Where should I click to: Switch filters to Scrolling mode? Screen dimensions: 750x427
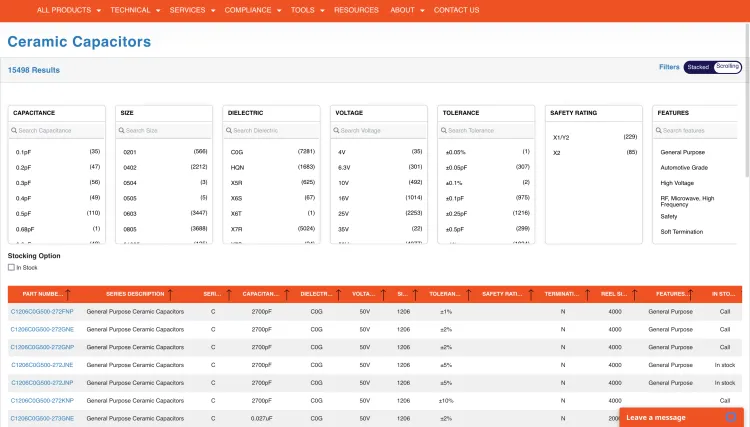pyautogui.click(x=728, y=67)
